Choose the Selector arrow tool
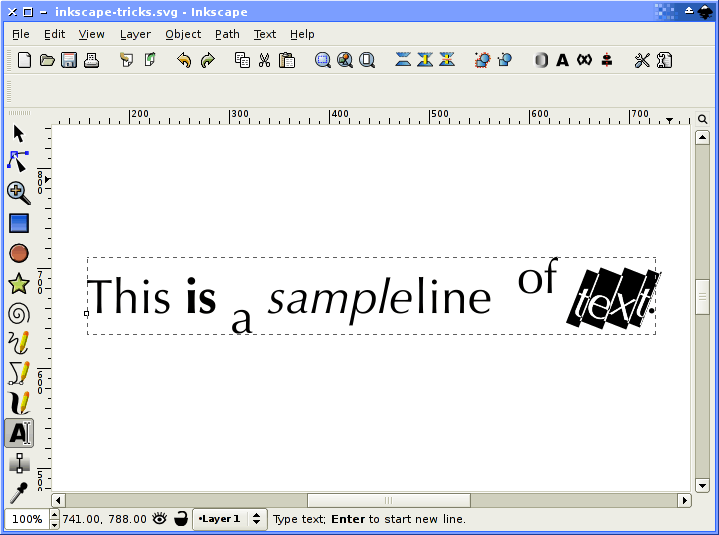Viewport: 719px width, 535px height. point(18,133)
